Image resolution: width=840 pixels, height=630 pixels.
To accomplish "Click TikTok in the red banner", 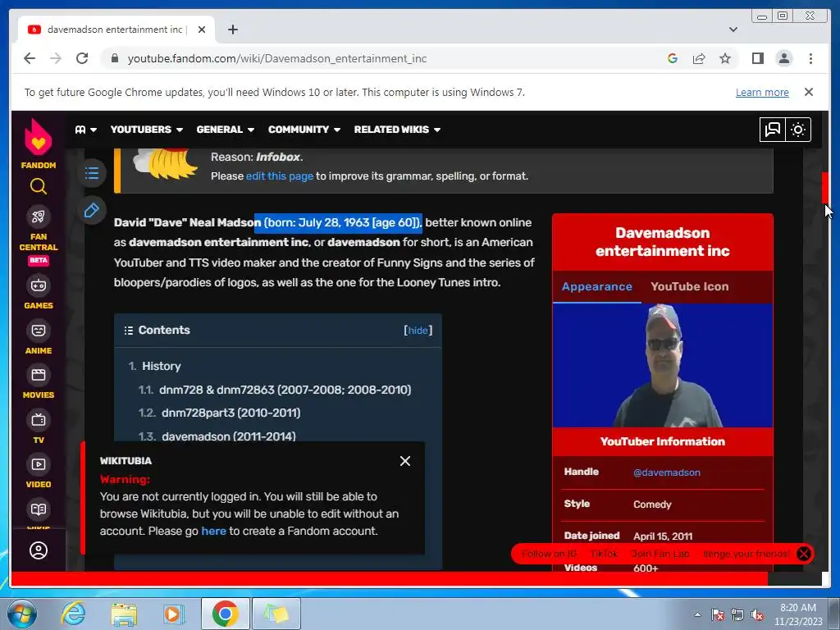I will coord(604,554).
